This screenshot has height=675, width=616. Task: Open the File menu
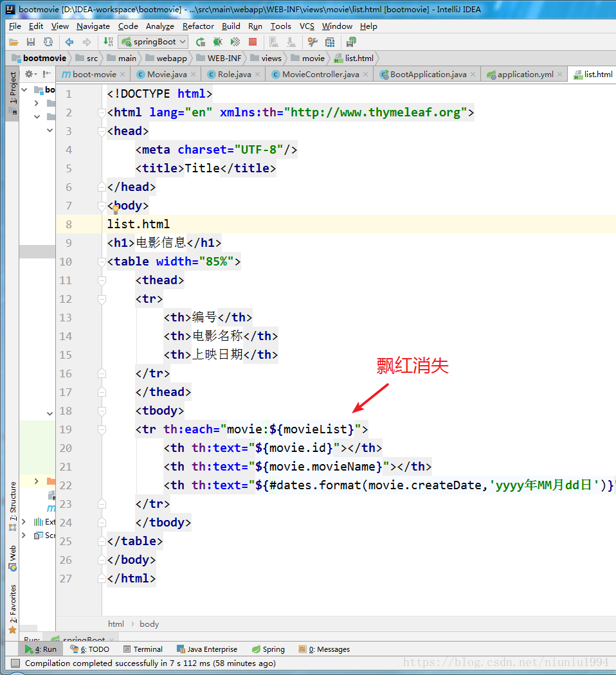tap(15, 26)
